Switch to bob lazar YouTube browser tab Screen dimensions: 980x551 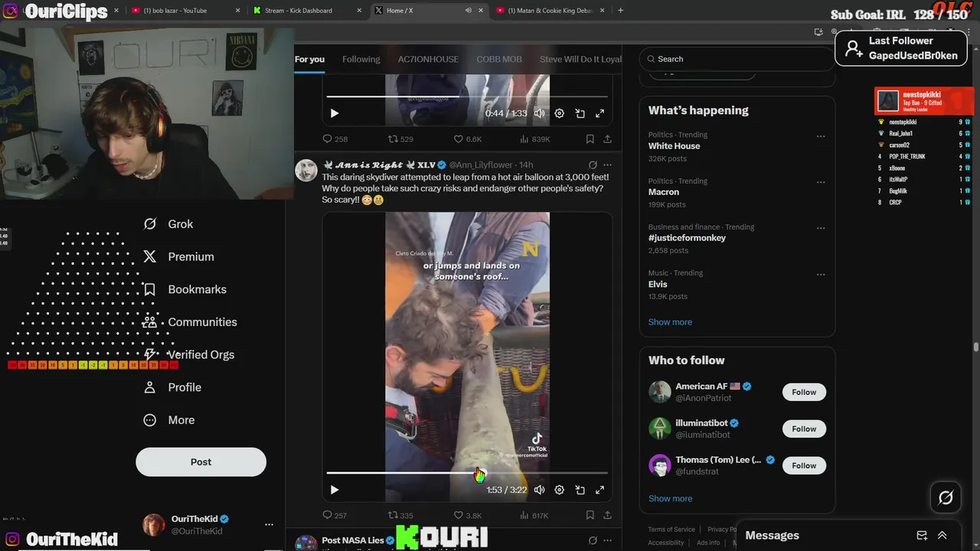pos(184,11)
